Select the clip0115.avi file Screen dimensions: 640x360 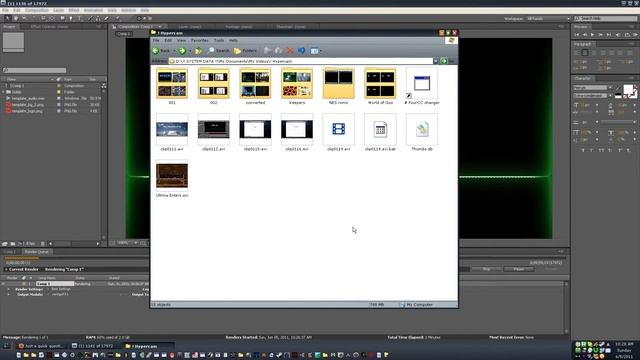tap(255, 130)
